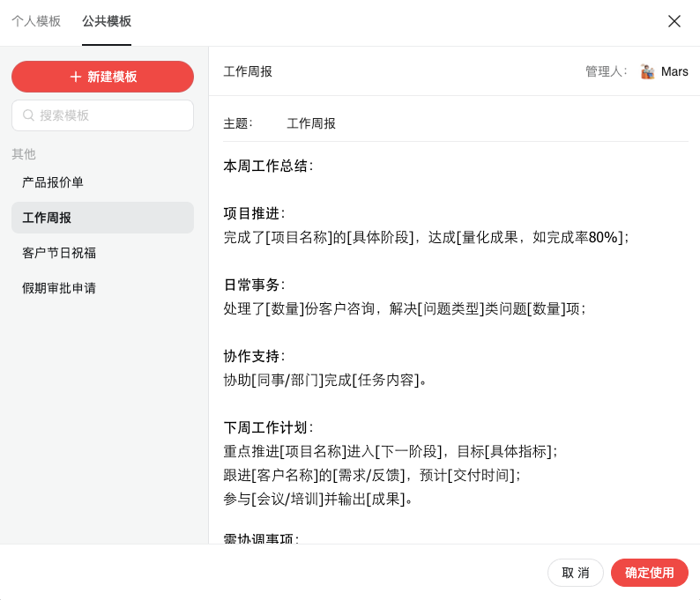700x600 pixels.
Task: Close the template dialog with the X
Action: [674, 21]
